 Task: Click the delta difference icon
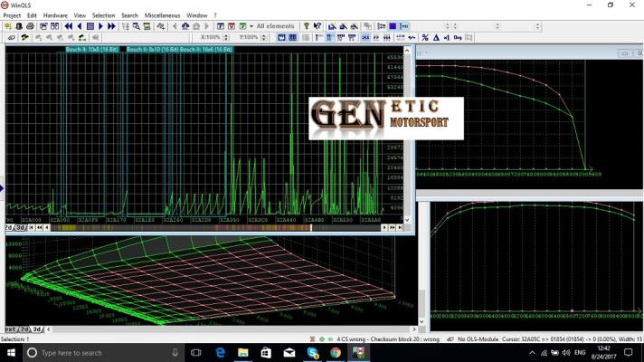coord(435,37)
